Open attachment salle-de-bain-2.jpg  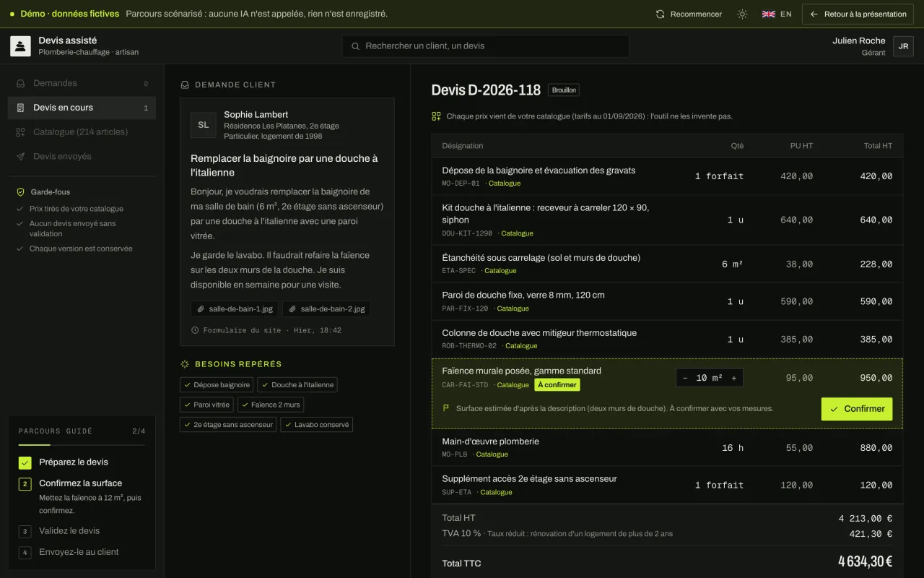pos(326,309)
